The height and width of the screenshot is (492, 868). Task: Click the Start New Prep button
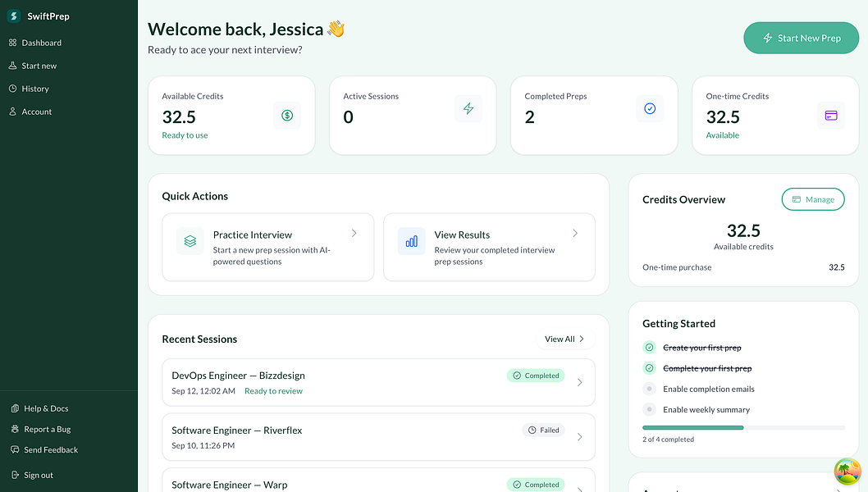[x=801, y=38]
